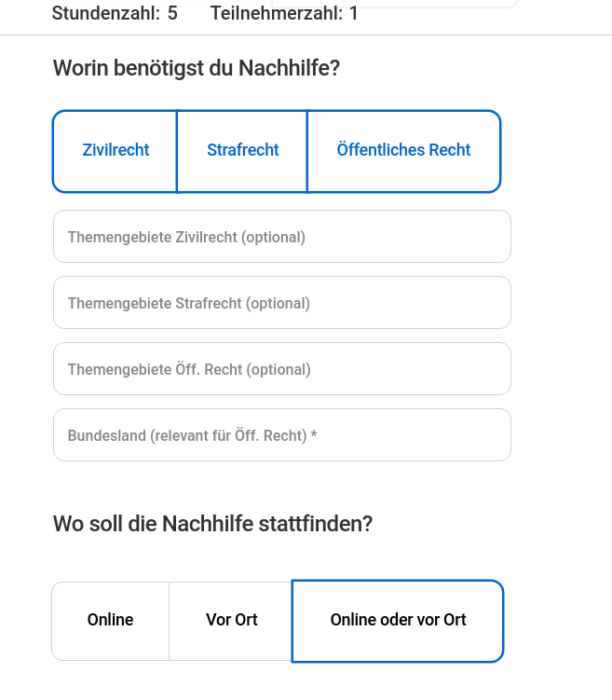Viewport: 612px width, 700px height.
Task: Toggle the Strafrecht subject option
Action: [242, 151]
